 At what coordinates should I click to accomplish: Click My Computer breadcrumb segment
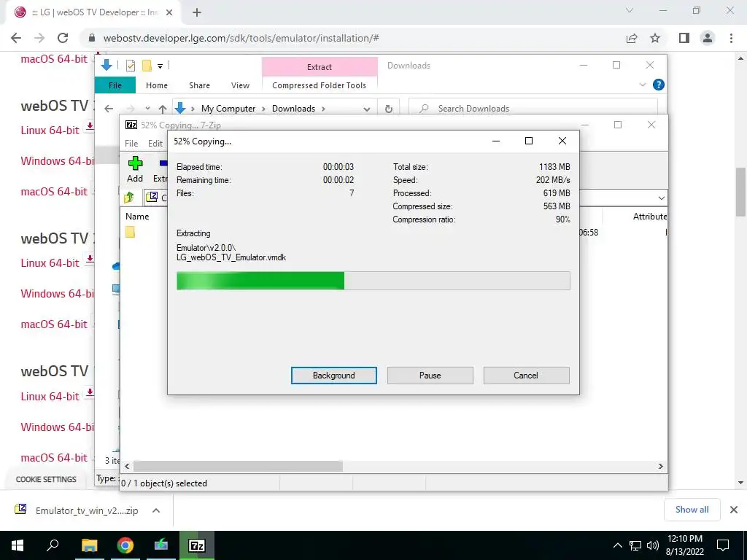(x=228, y=109)
